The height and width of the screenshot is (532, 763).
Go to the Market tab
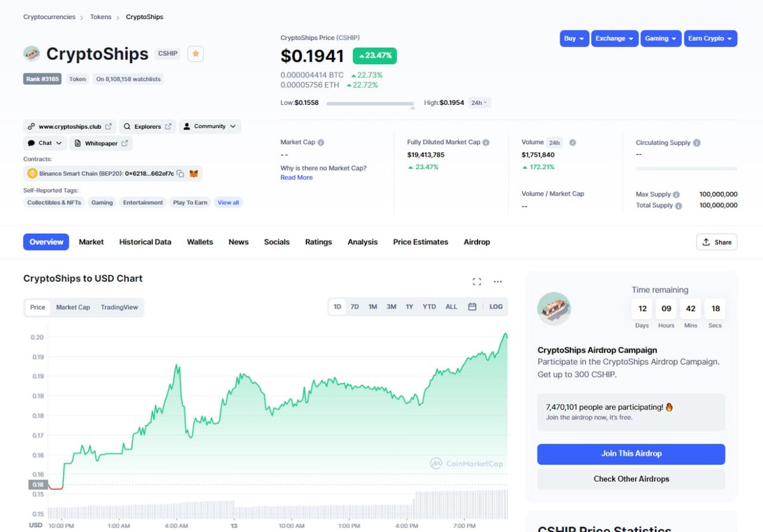pyautogui.click(x=91, y=242)
